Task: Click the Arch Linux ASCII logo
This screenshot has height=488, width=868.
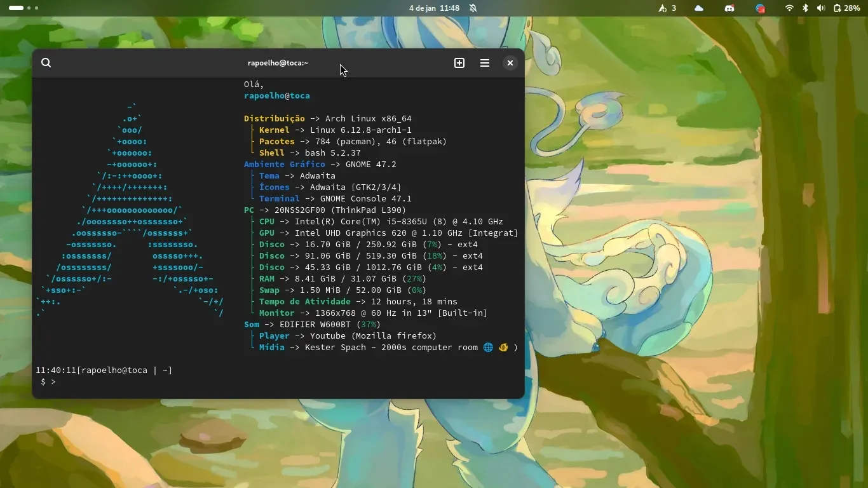Action: (x=130, y=210)
